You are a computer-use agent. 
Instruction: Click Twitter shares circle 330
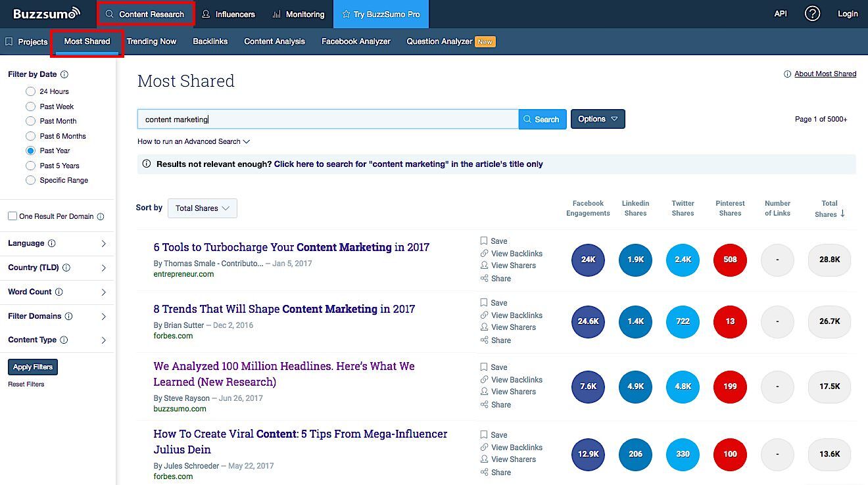pyautogui.click(x=683, y=454)
